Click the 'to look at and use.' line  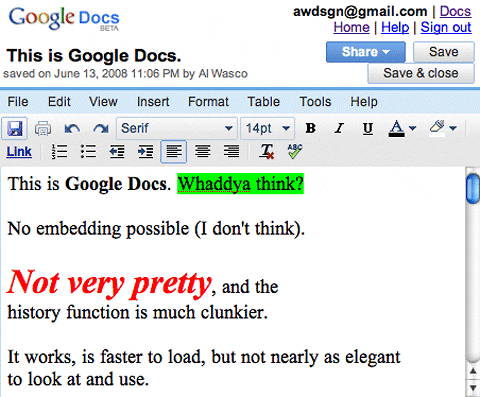[78, 380]
